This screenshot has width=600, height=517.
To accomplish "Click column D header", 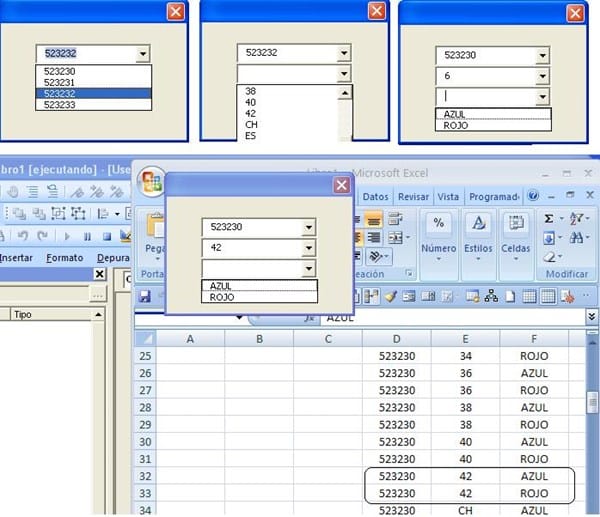I will pos(396,339).
